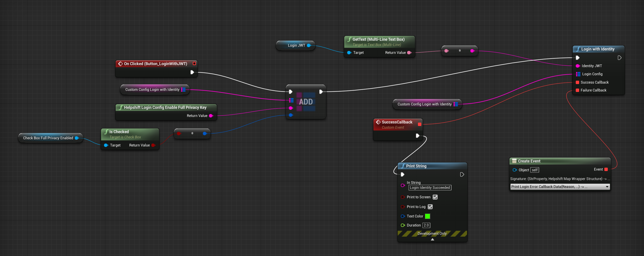The image size is (644, 256).
Task: Toggle Print to Log checkbox
Action: [430, 207]
